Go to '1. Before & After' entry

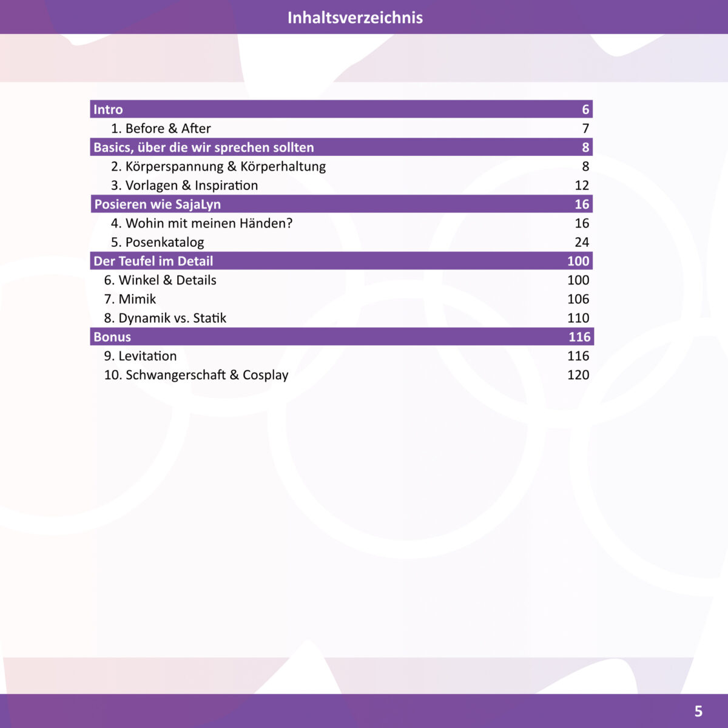coord(161,129)
